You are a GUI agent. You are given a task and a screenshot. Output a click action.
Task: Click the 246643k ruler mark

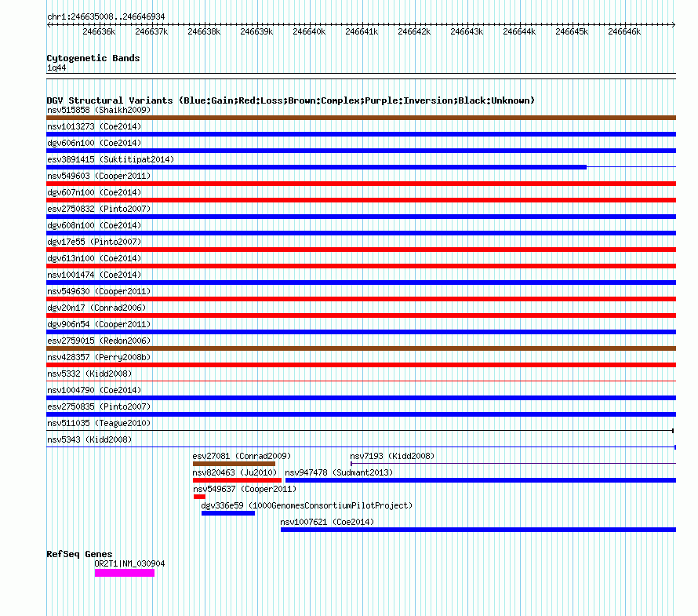[x=467, y=31]
